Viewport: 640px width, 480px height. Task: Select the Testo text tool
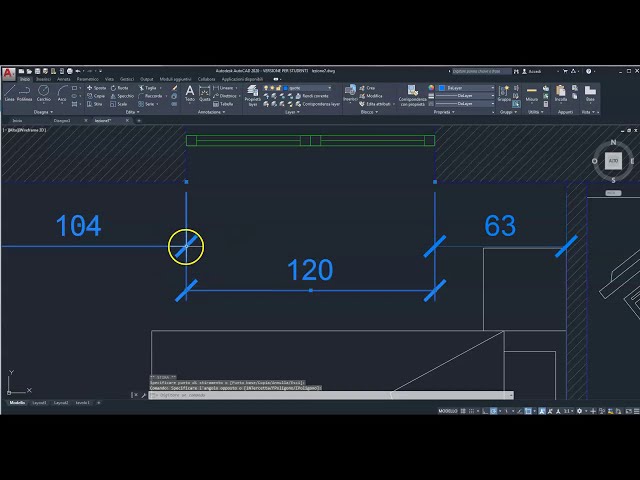(190, 94)
